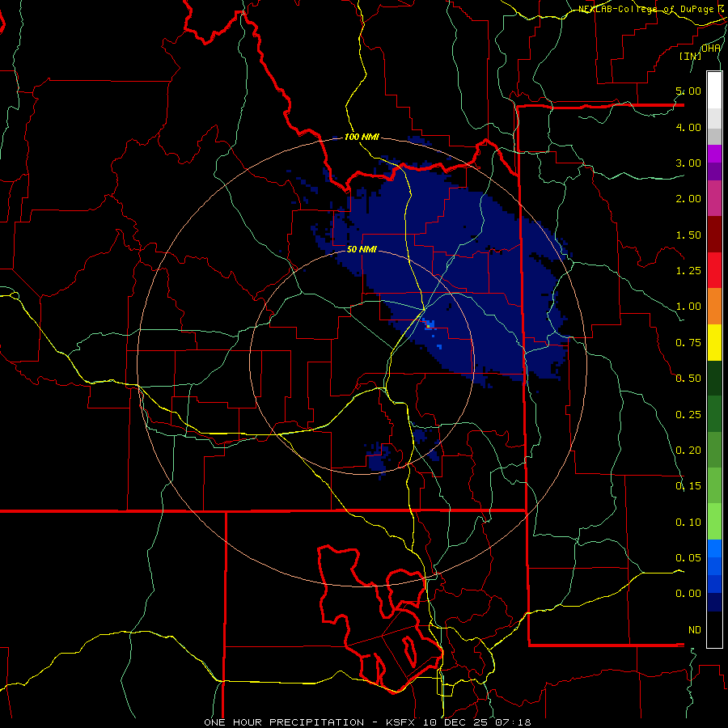Click the 0.75 legend value

pyautogui.click(x=688, y=342)
